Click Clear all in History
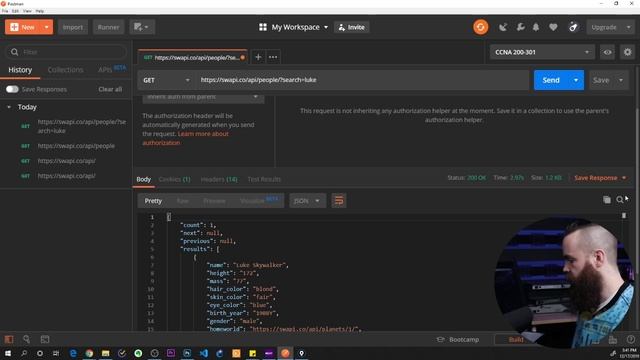The width and height of the screenshot is (640, 360). [110, 89]
